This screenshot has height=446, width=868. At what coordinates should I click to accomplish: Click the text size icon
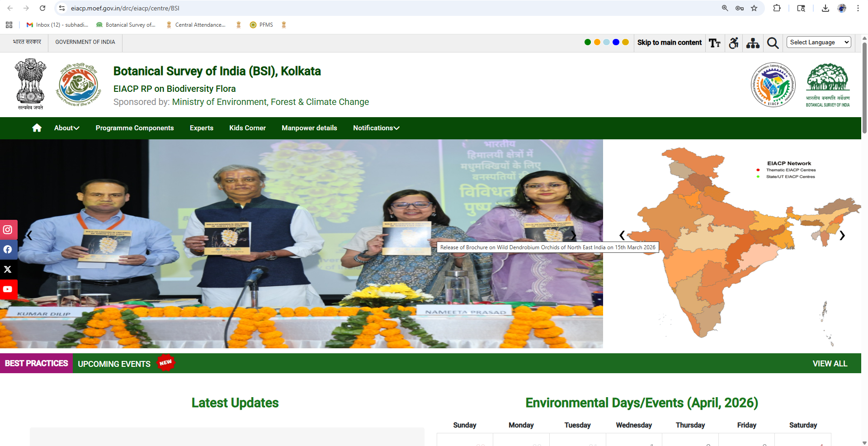pos(714,43)
